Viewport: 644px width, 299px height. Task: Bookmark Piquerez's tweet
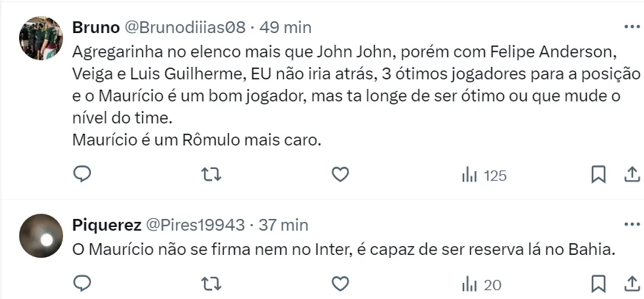[599, 283]
